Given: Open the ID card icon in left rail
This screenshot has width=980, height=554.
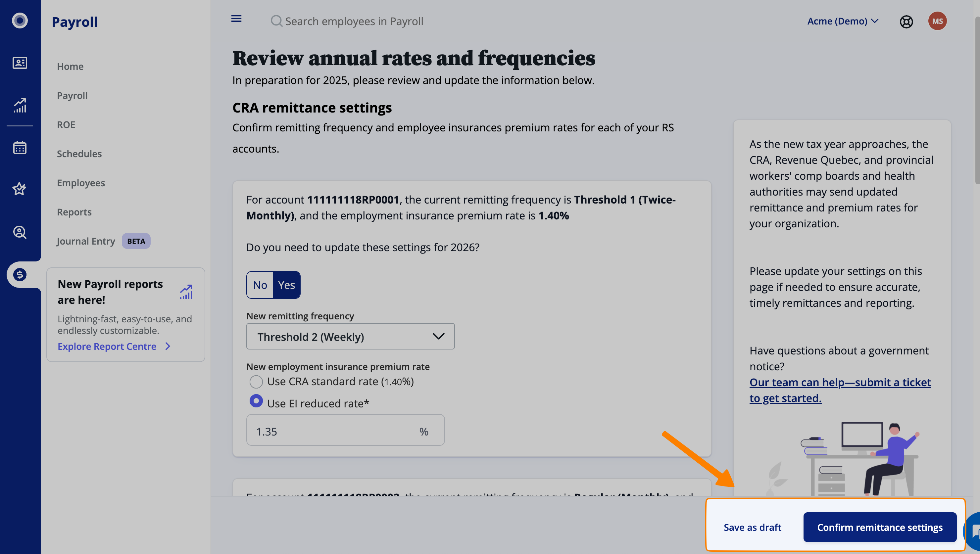Looking at the screenshot, I should [20, 63].
